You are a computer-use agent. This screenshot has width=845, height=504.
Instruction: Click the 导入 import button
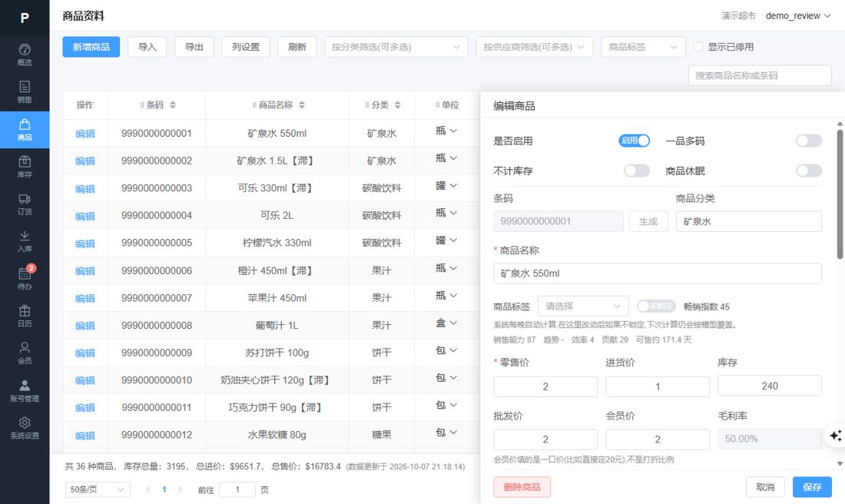click(x=147, y=47)
